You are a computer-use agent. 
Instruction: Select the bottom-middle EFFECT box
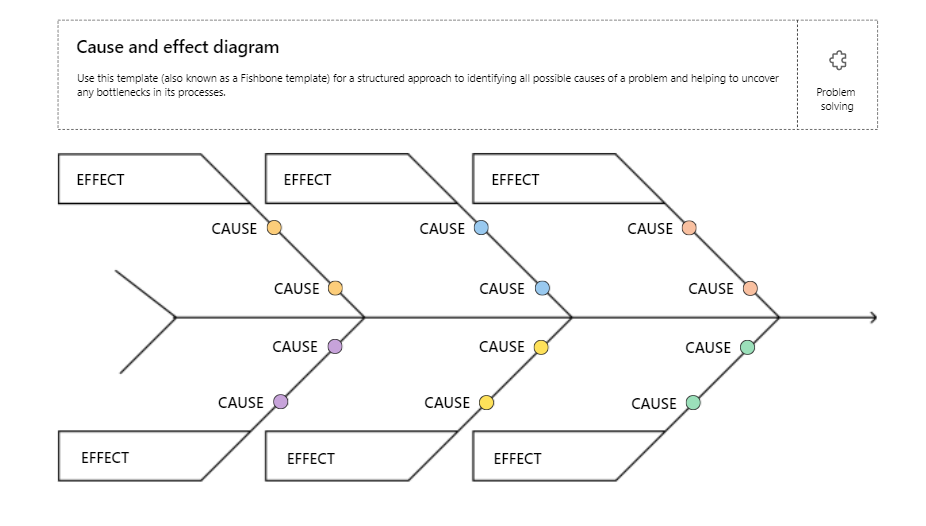tap(341, 458)
